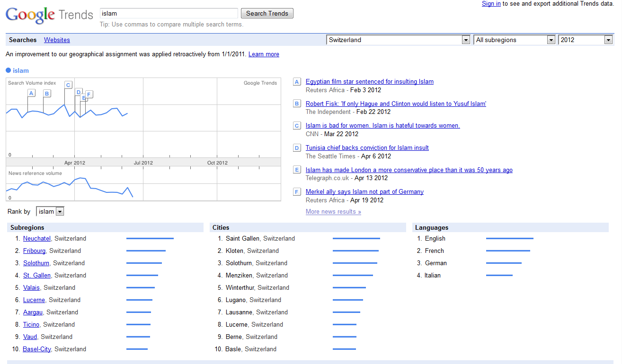The height and width of the screenshot is (364, 622).
Task: Open Basel-City subregion link
Action: pyautogui.click(x=37, y=349)
